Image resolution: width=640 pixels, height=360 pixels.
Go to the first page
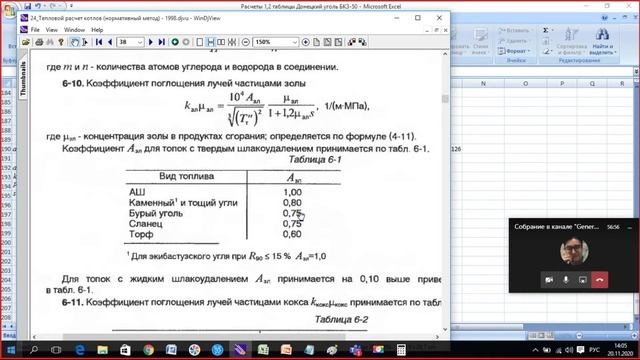(x=99, y=42)
